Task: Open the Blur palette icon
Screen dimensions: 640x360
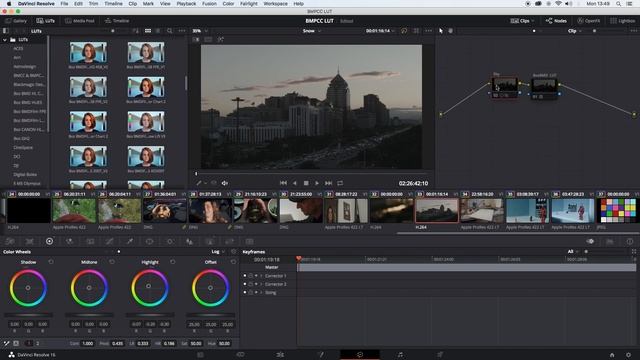Action: click(x=189, y=241)
